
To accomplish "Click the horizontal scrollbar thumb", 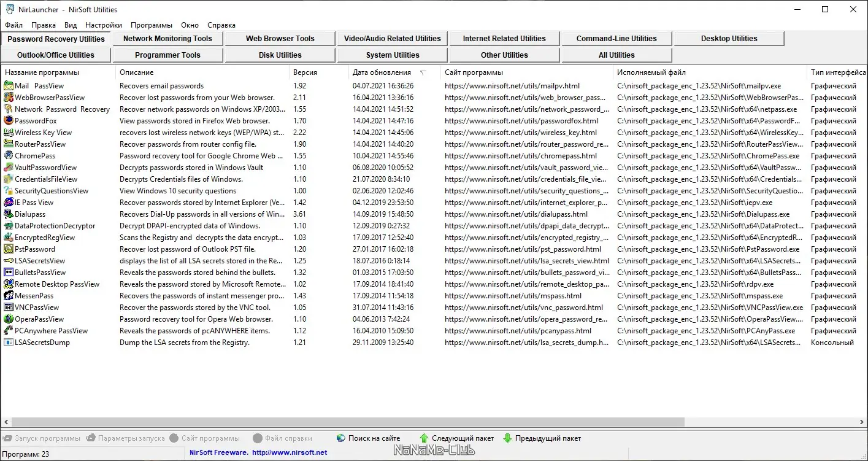I will point(348,422).
